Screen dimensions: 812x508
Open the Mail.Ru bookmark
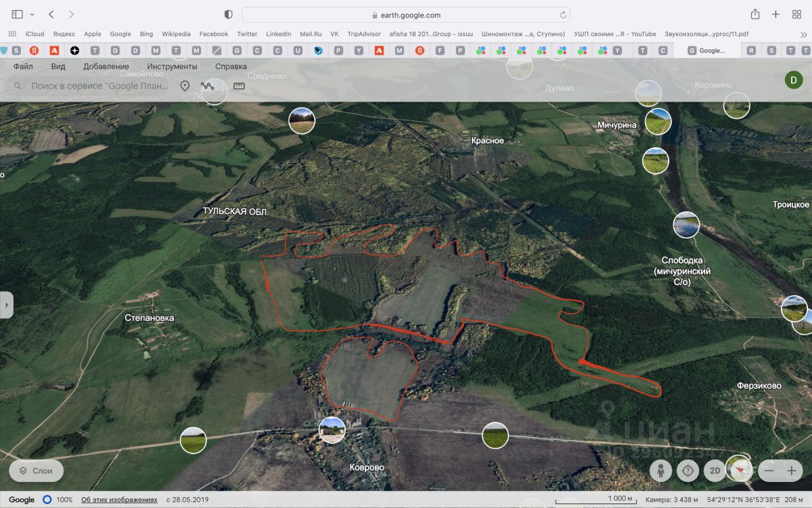(x=311, y=34)
